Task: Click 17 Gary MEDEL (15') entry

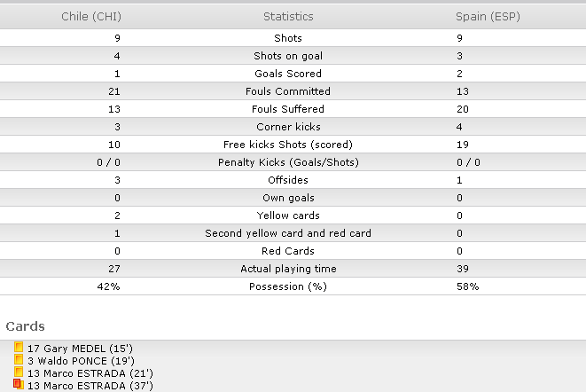Action: pyautogui.click(x=80, y=349)
